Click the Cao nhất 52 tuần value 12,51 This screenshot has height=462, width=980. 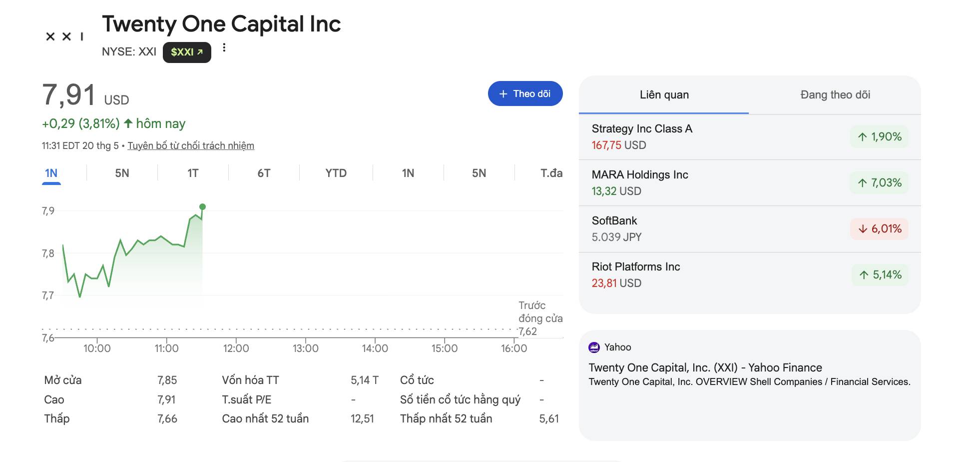point(362,419)
